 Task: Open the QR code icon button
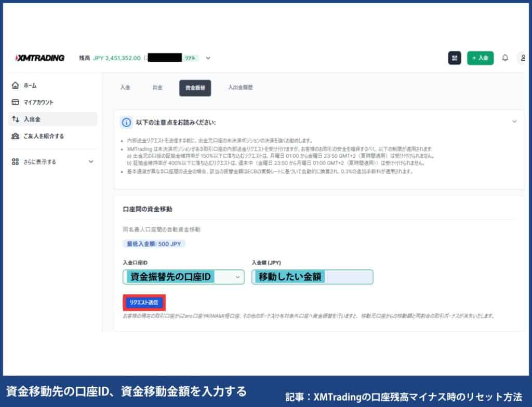coord(455,58)
